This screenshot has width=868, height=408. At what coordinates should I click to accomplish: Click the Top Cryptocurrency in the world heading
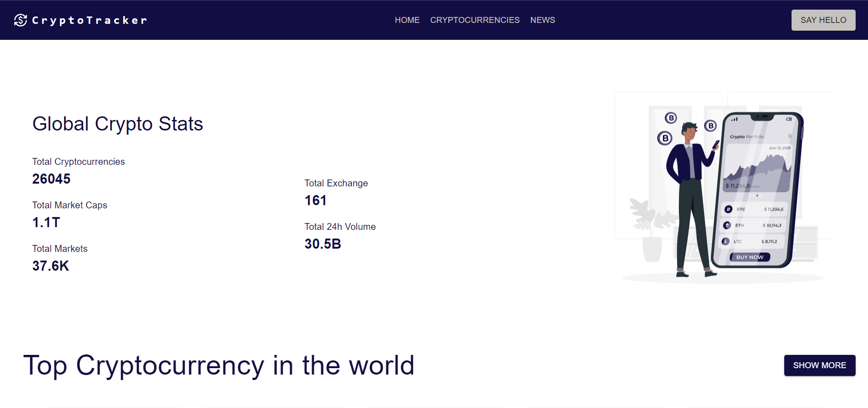(x=219, y=365)
